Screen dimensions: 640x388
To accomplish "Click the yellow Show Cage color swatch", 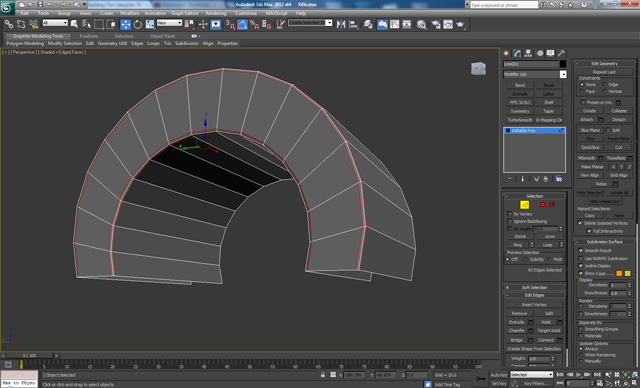I will pyautogui.click(x=628, y=273).
